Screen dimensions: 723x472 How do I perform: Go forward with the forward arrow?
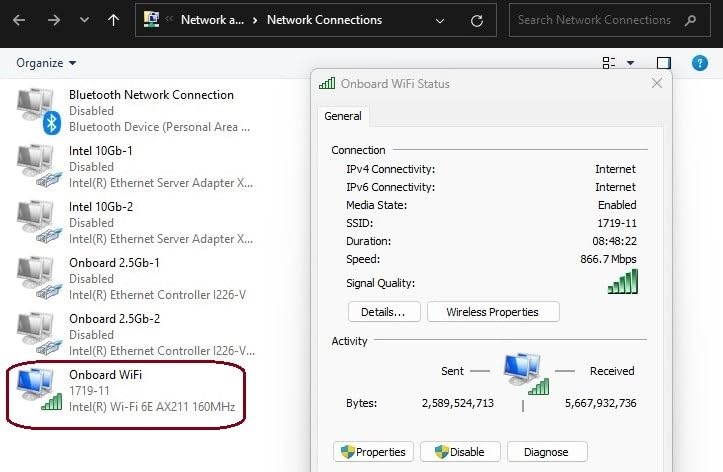[x=53, y=20]
